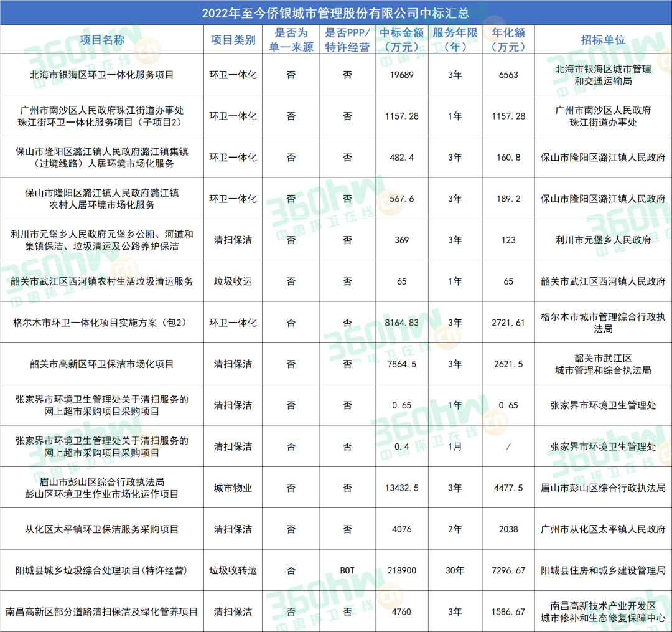Click the amount 13432.5

click(x=401, y=488)
